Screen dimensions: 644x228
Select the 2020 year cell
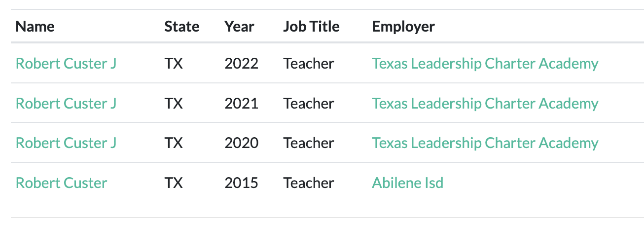[x=241, y=143]
